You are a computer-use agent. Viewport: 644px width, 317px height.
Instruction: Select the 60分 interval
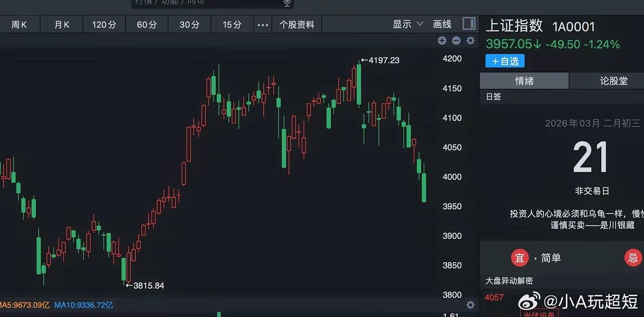coord(146,24)
